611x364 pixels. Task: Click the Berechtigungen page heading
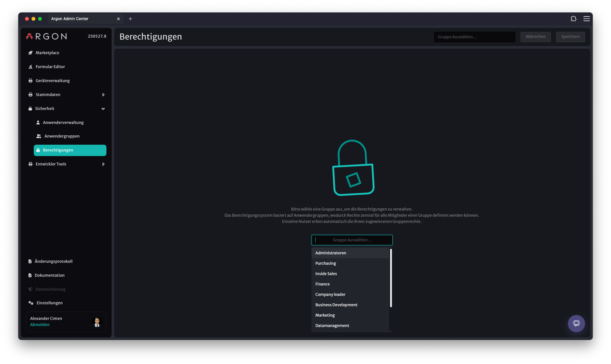[151, 37]
